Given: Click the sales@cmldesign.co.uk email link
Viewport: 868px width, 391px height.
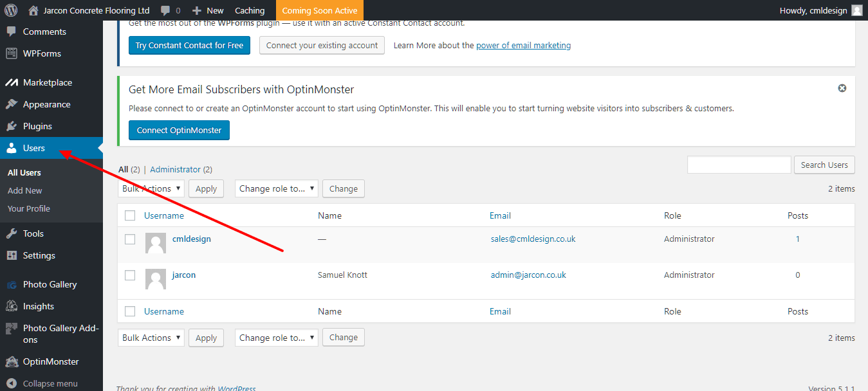Looking at the screenshot, I should point(533,239).
